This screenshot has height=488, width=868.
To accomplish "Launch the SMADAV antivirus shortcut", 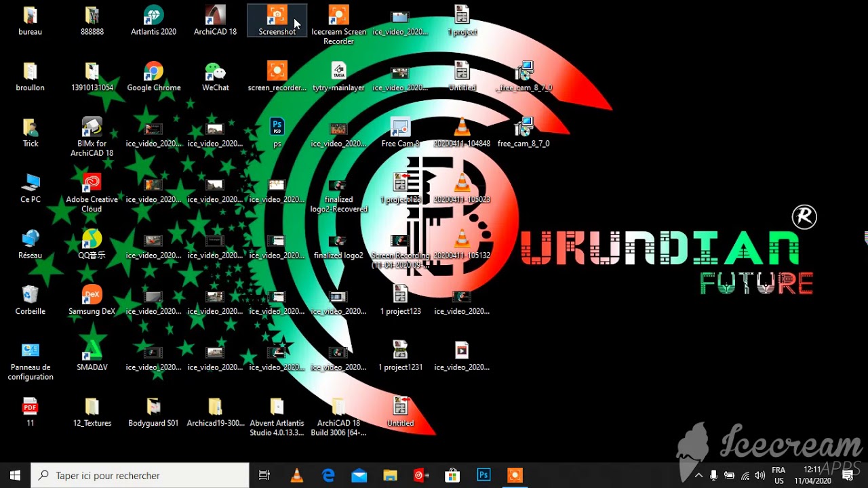I will tap(92, 357).
